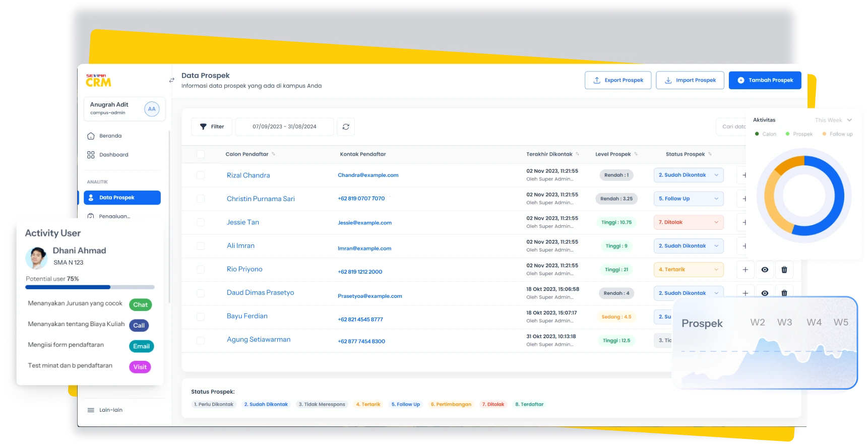Tick the Rio Priyono row checkbox
Screen dimensions: 868x444
tap(201, 270)
